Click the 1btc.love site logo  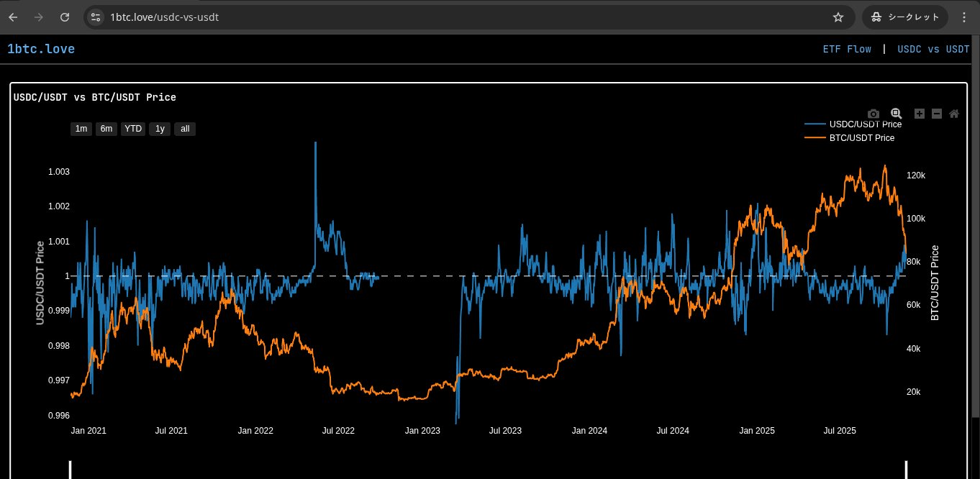(x=41, y=50)
